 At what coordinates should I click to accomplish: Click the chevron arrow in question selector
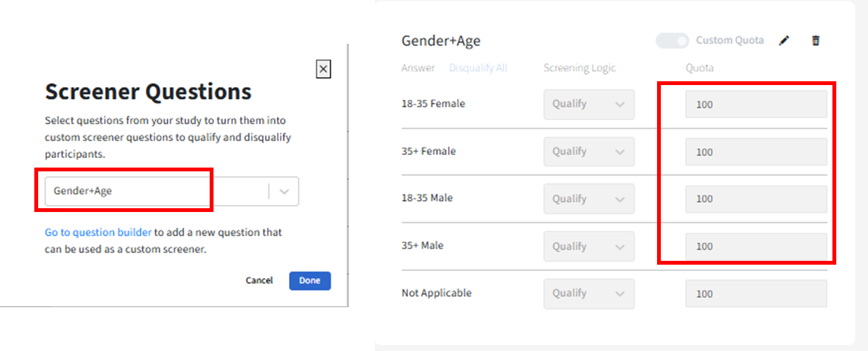pyautogui.click(x=285, y=191)
